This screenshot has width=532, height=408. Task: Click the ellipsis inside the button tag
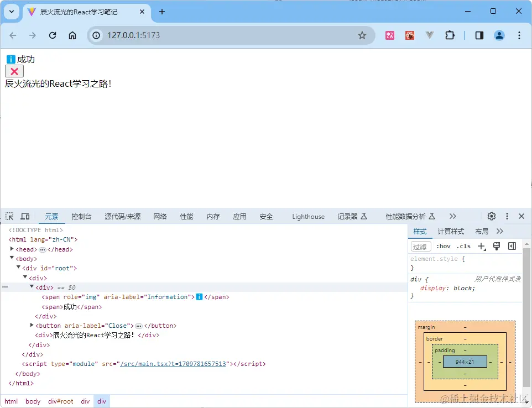click(x=139, y=326)
